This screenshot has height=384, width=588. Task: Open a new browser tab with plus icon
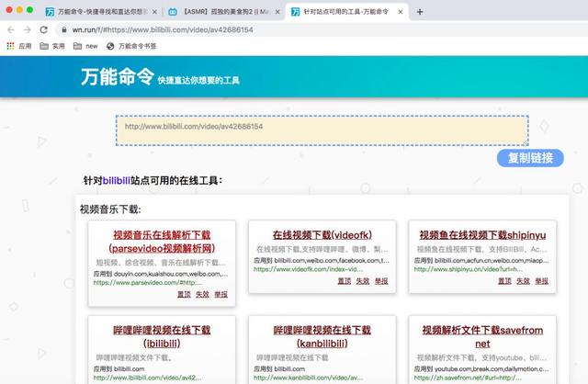point(420,12)
